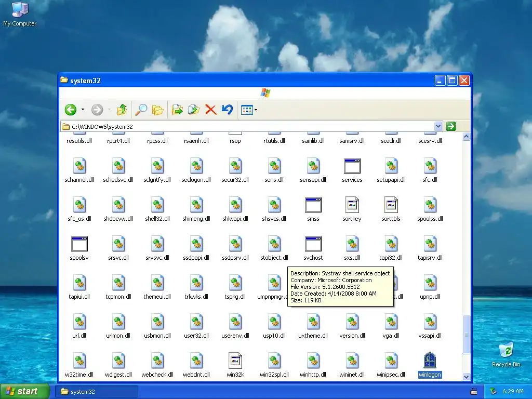532x399 pixels.
Task: Show the Folders pane
Action: click(157, 110)
